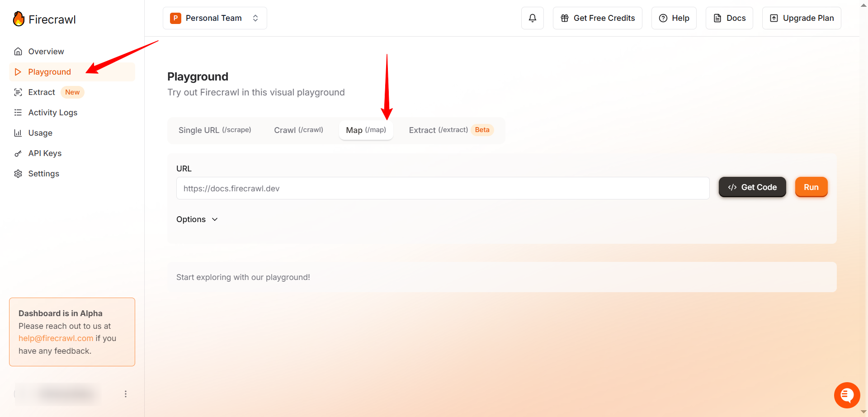
Task: Click the New badge beside Extract
Action: [72, 92]
